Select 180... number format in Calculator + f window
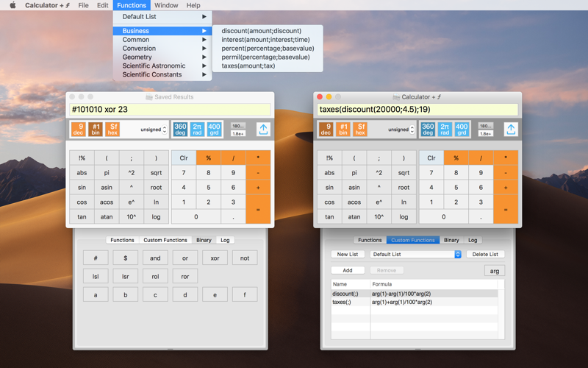Viewport: 588px width, 368px height. tap(485, 126)
